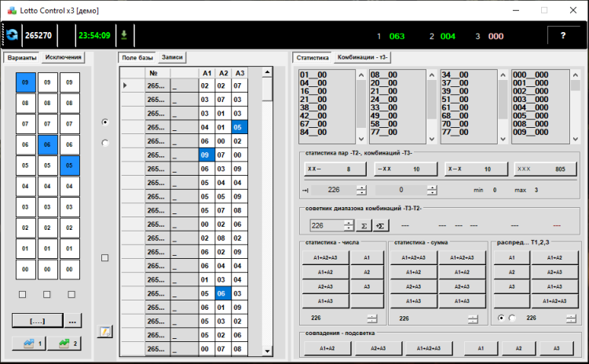Click the sigma sum button
The height and width of the screenshot is (364, 589).
(x=364, y=225)
